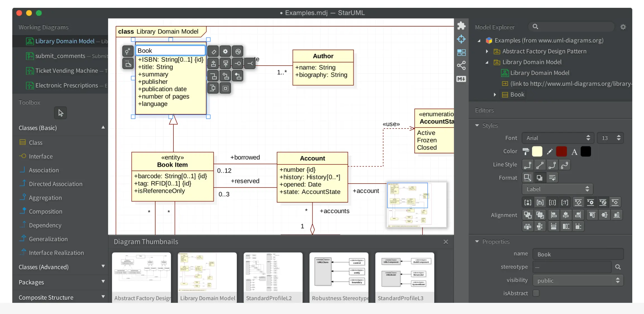Click the crosshair icon in the side strip
The image size is (644, 314).
[x=461, y=39]
